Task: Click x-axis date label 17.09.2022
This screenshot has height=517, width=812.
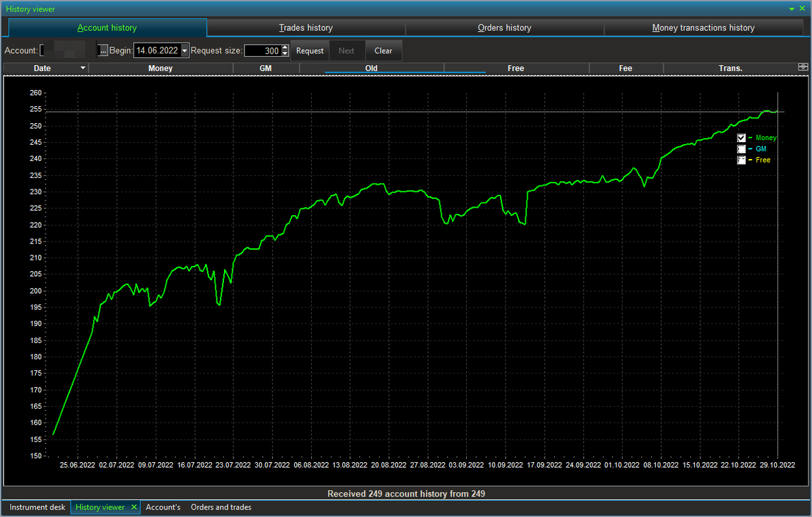Action: (544, 466)
